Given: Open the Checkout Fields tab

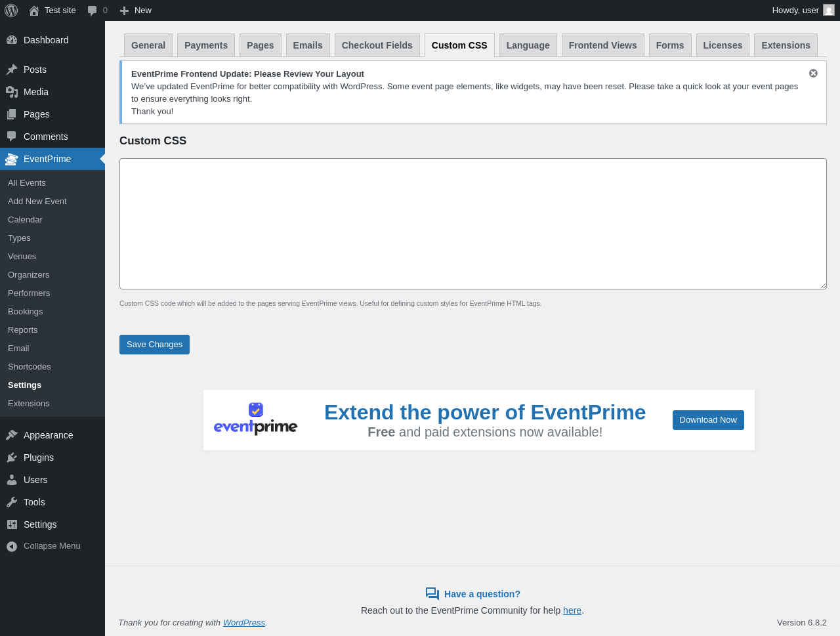Looking at the screenshot, I should tap(377, 45).
